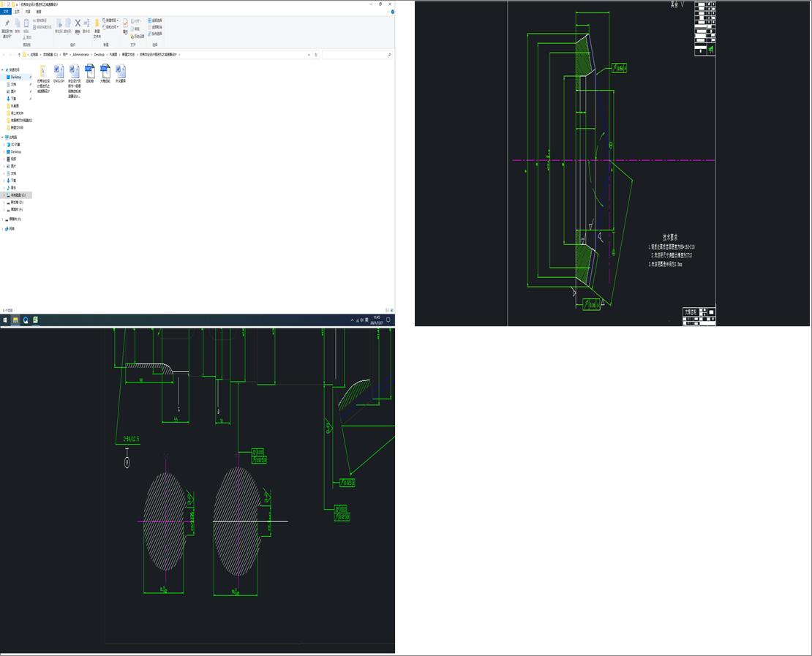Viewport: 812px width, 656px height.
Task: Click the Explorer search box
Action: (356, 54)
